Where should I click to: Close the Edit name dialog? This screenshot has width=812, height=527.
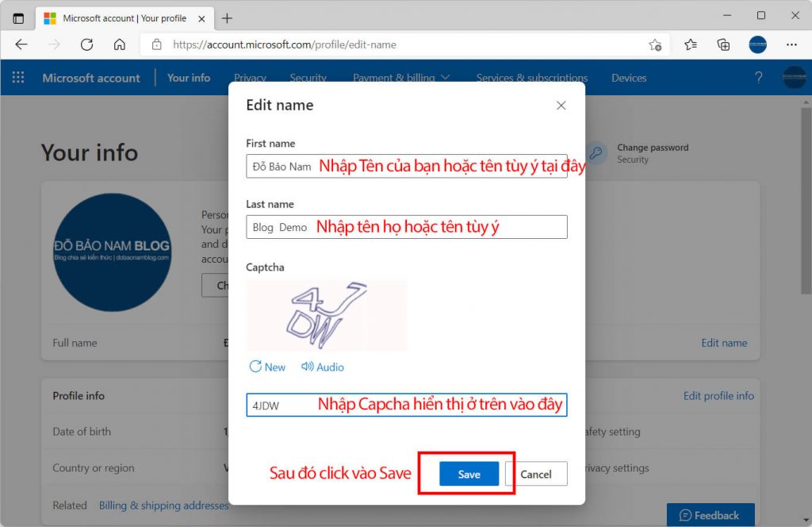click(561, 106)
